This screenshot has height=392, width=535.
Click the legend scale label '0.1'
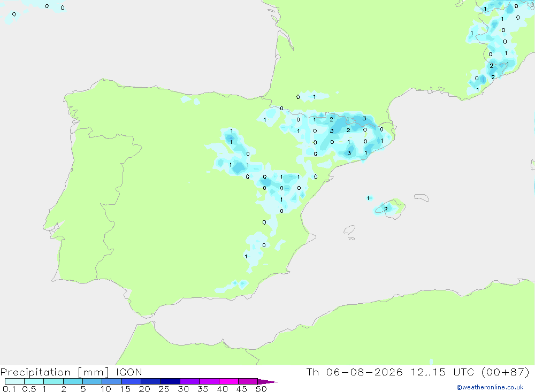[x=9, y=389]
